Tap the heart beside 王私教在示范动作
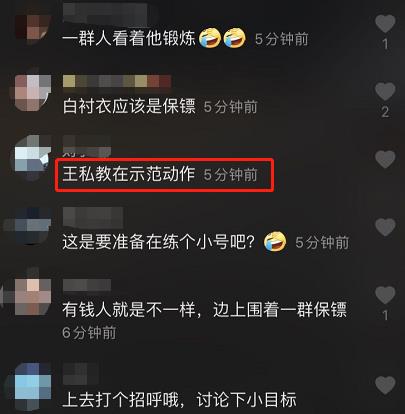This screenshot has height=414, width=405. [385, 159]
